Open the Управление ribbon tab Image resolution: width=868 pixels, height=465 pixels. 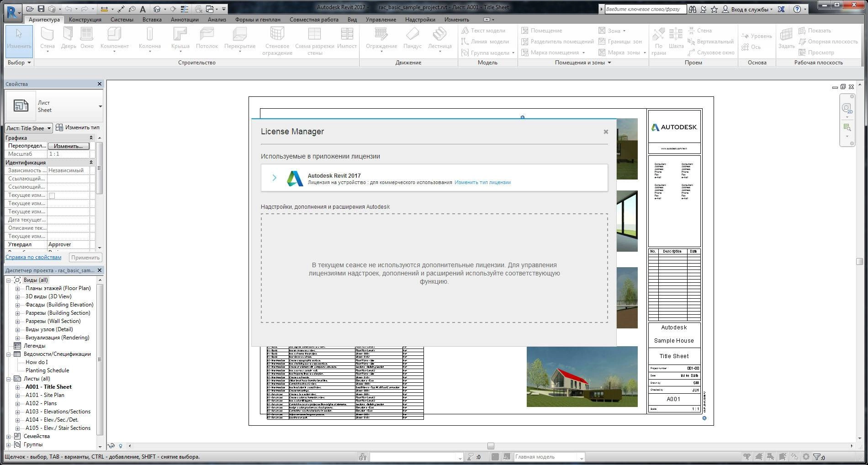(x=381, y=20)
